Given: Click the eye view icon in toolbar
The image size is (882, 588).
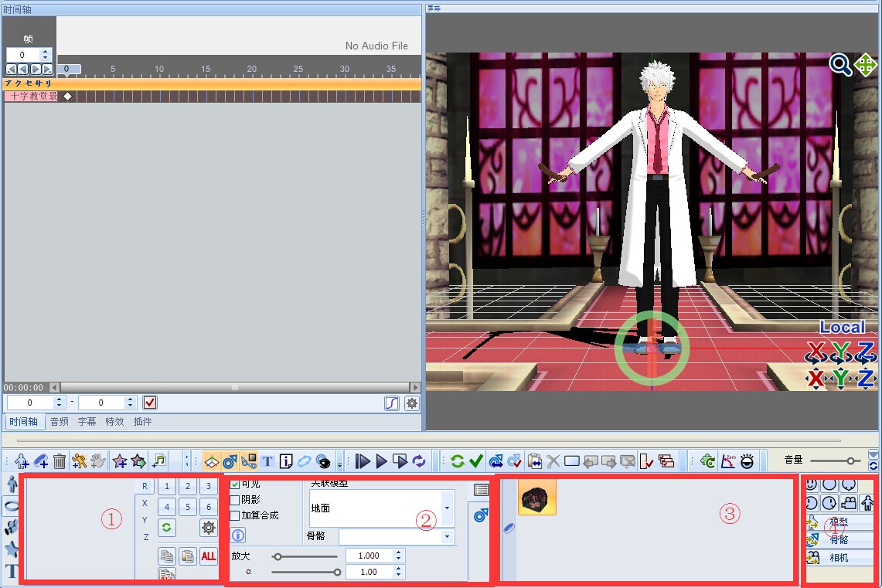Looking at the screenshot, I should click(323, 461).
